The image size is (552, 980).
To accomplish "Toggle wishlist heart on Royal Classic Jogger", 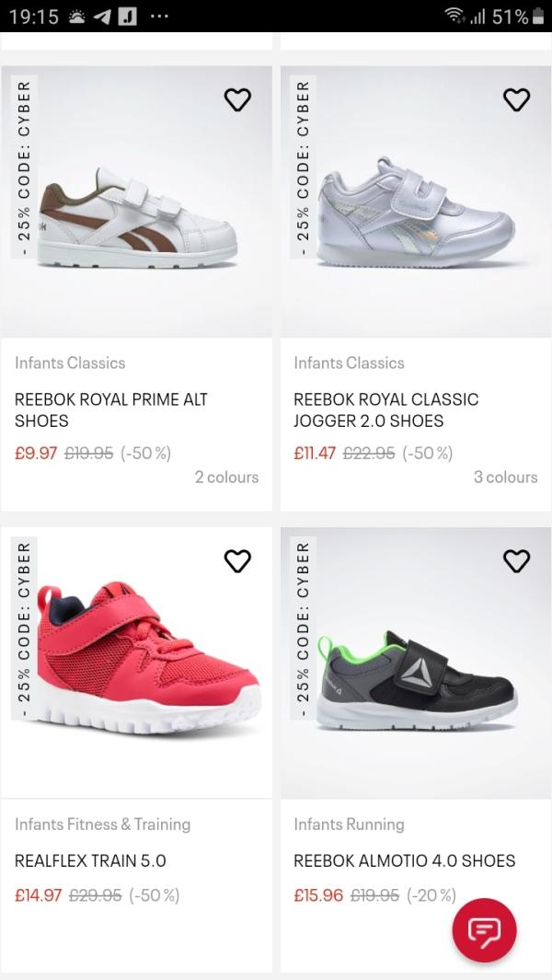I will 517,99.
